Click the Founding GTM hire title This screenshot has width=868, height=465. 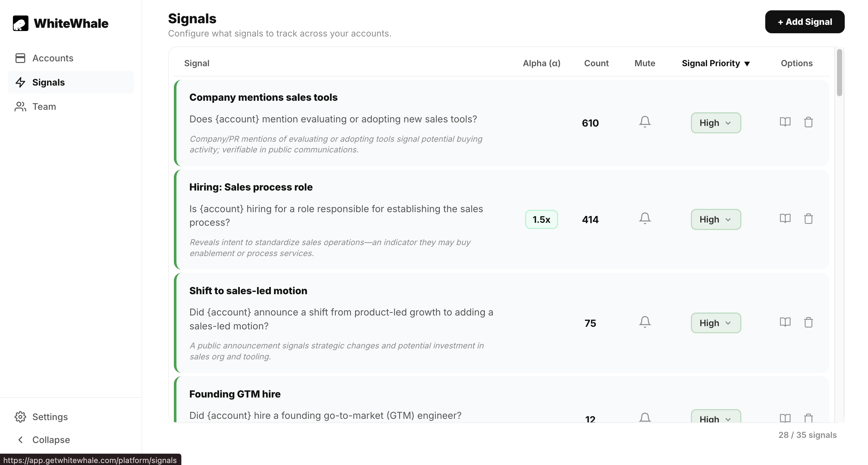[x=235, y=394]
